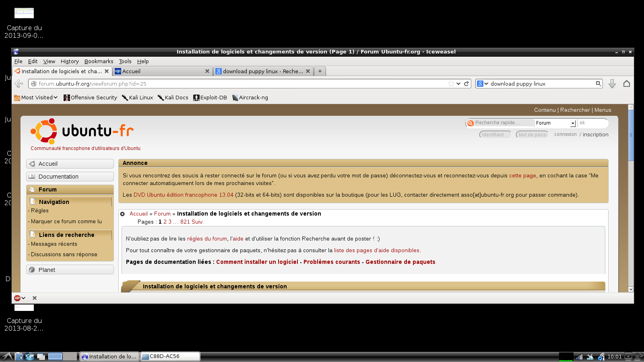The width and height of the screenshot is (644, 362).
Task: Click the Adblock Plus icon
Action: pos(17,298)
